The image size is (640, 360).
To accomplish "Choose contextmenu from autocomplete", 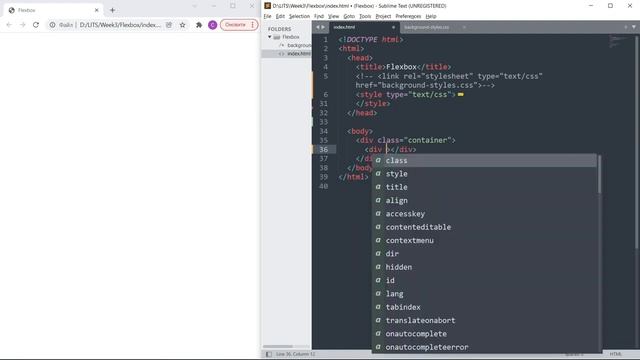I will click(484, 240).
